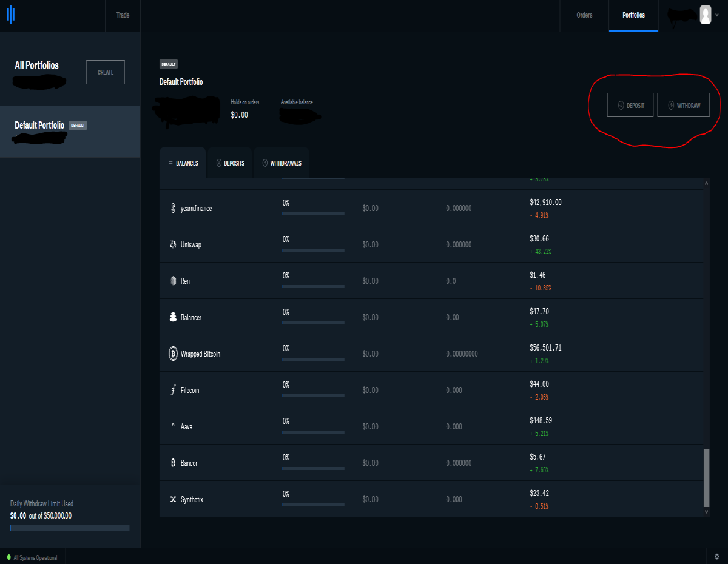Click the Uniswap coin icon

point(173,244)
